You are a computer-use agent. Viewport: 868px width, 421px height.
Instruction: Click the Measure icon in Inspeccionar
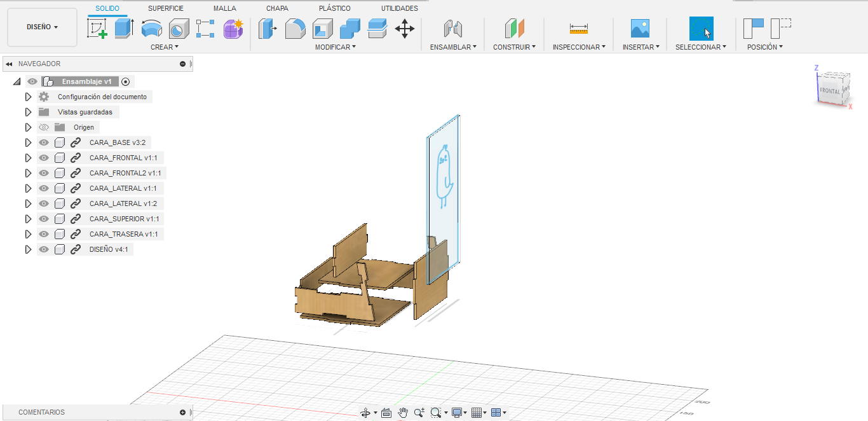[x=579, y=29]
